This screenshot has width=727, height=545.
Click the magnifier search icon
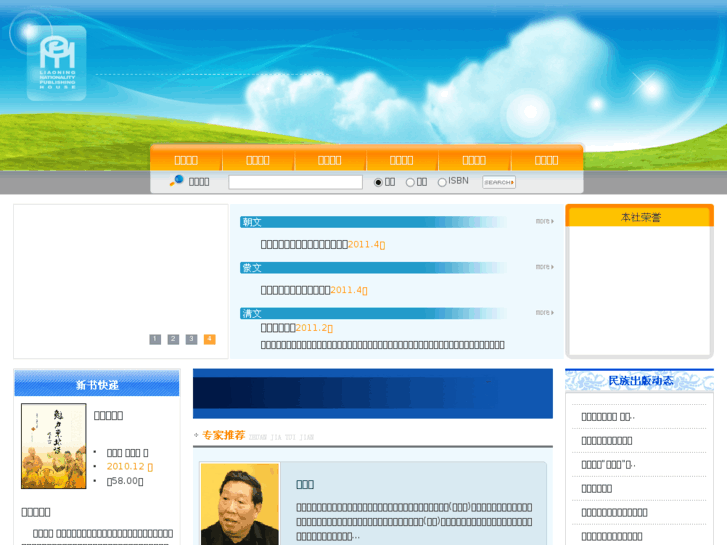point(177,181)
